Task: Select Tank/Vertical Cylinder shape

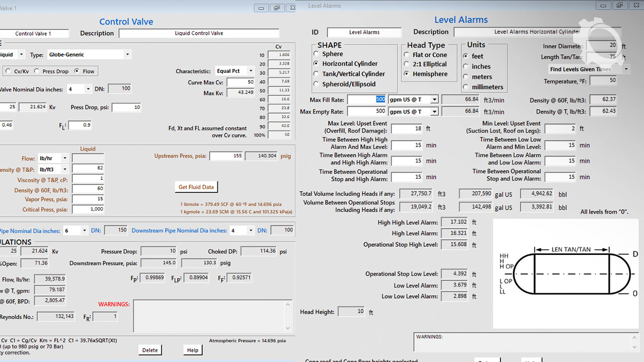Action: [316, 74]
